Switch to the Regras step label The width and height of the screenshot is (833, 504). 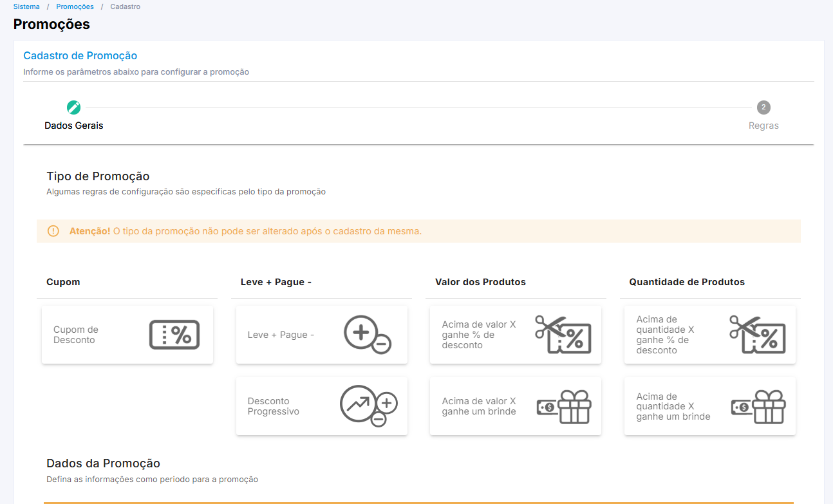click(763, 126)
